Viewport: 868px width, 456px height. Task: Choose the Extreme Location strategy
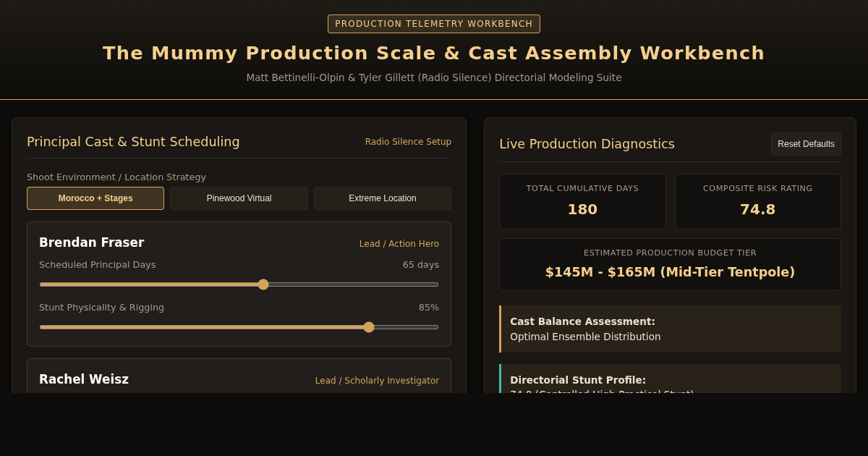[x=383, y=198]
